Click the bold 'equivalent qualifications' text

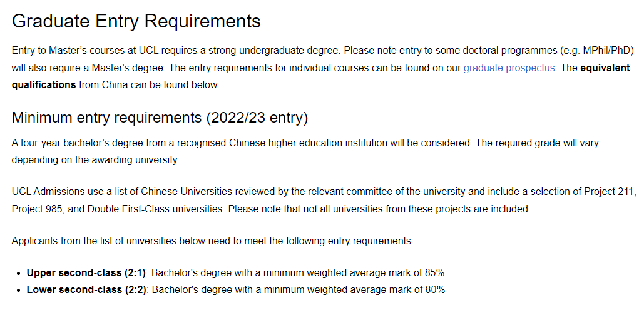click(44, 84)
